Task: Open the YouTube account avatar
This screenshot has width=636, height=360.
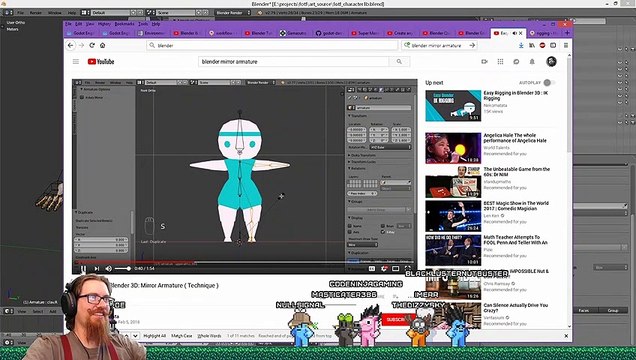Action: [551, 62]
